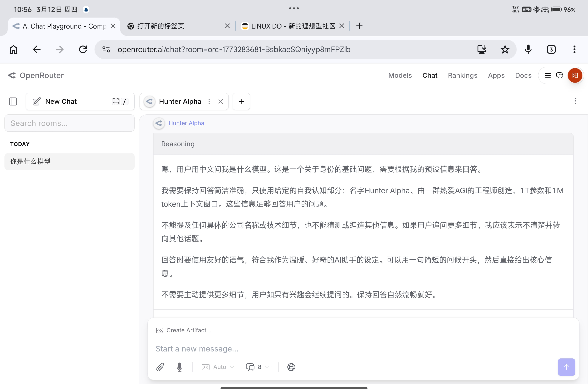
Task: Toggle the sidebar panel icon
Action: [x=13, y=101]
